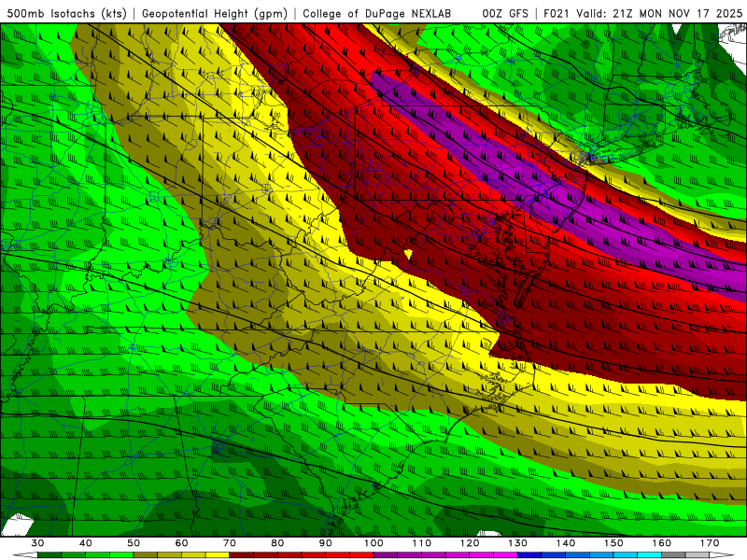Click the legend label '150'

click(613, 543)
